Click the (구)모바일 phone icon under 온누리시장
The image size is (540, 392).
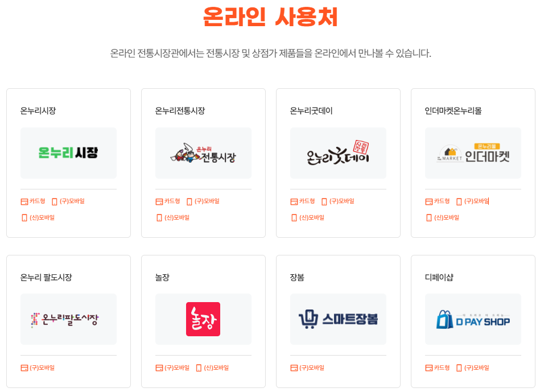[55, 202]
